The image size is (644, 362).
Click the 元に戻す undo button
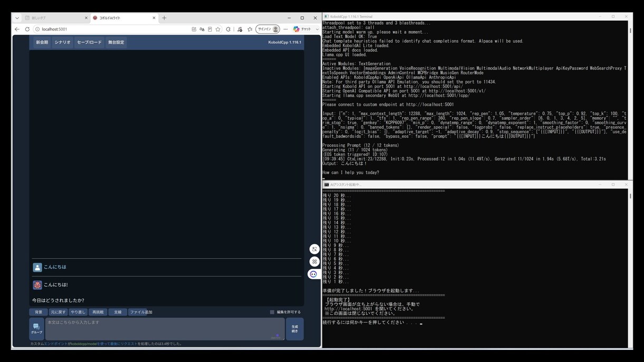click(x=59, y=312)
